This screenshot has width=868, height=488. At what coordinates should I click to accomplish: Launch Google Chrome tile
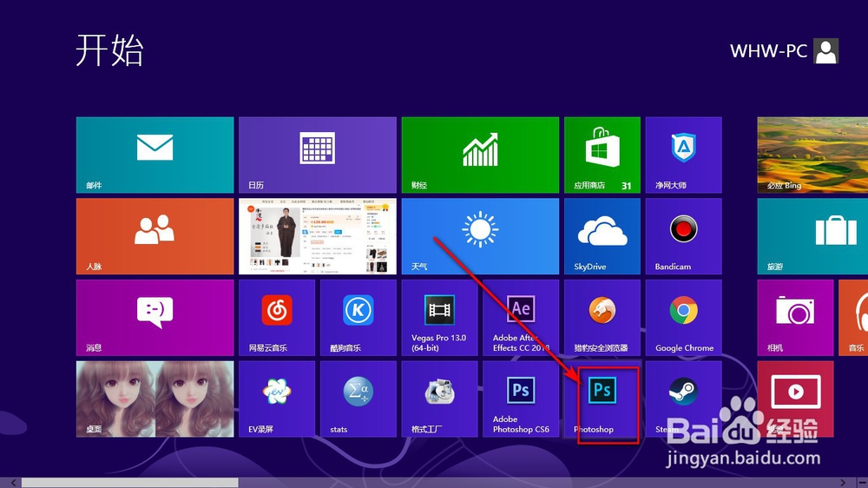pos(684,318)
